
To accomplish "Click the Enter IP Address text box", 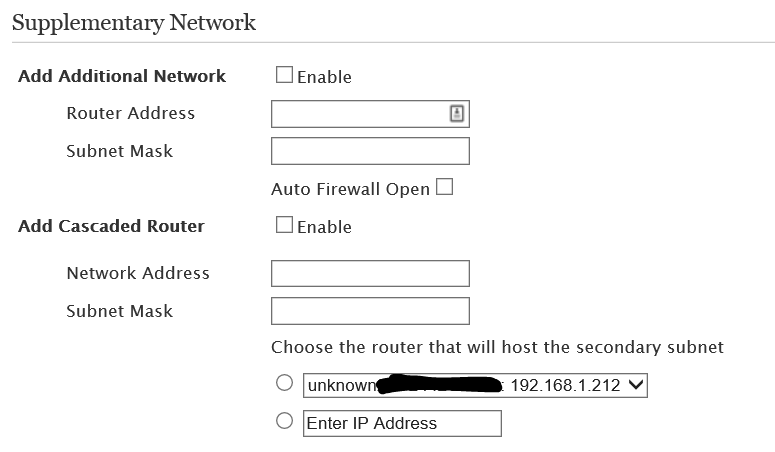I will click(402, 423).
